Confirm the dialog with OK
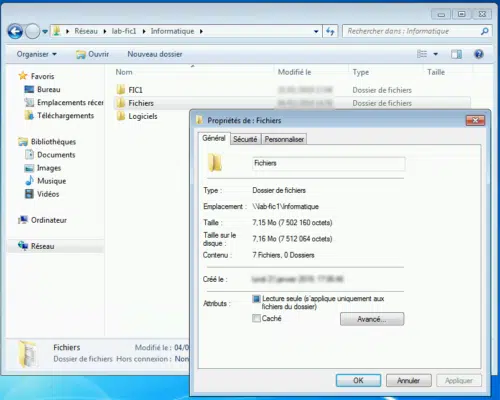The image size is (500, 400). [x=358, y=380]
